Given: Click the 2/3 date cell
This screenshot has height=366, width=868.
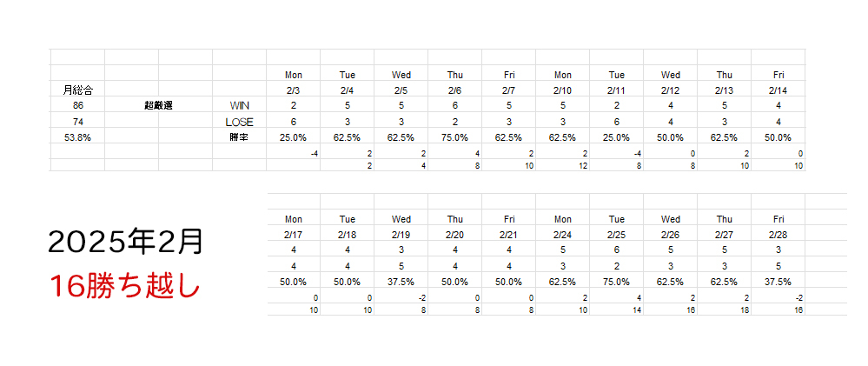Looking at the screenshot, I should coord(293,90).
